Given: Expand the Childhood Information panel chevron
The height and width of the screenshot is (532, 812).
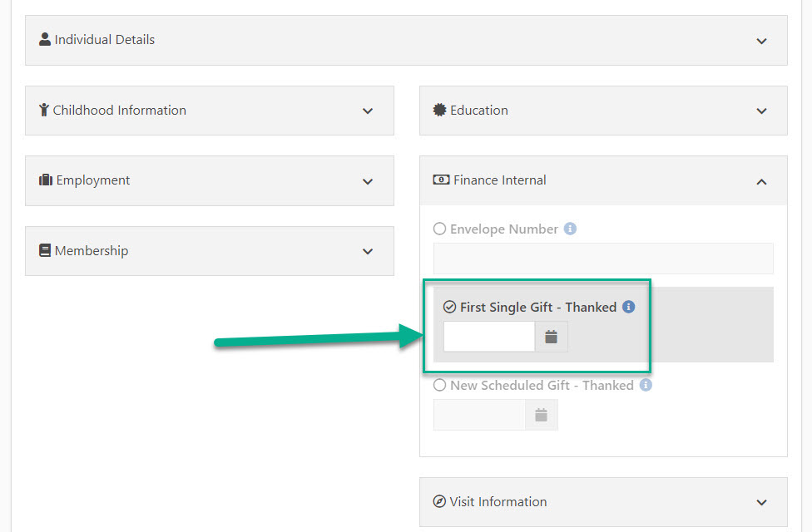Looking at the screenshot, I should tap(368, 111).
